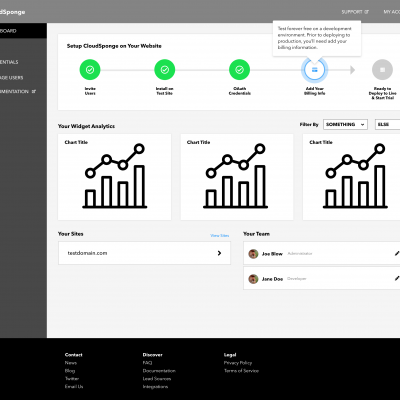
Task: Open My Account in header
Action: [392, 12]
